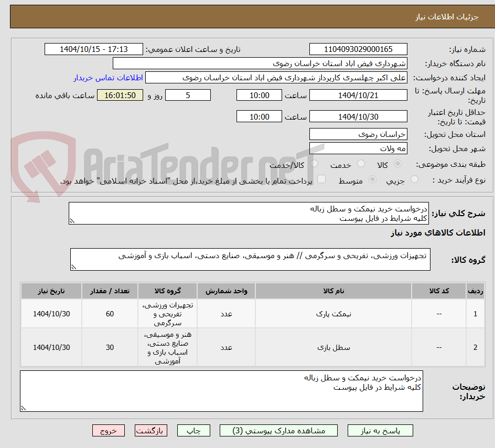Click the چاپ print button
Screen dimensions: 495x448
(193, 431)
